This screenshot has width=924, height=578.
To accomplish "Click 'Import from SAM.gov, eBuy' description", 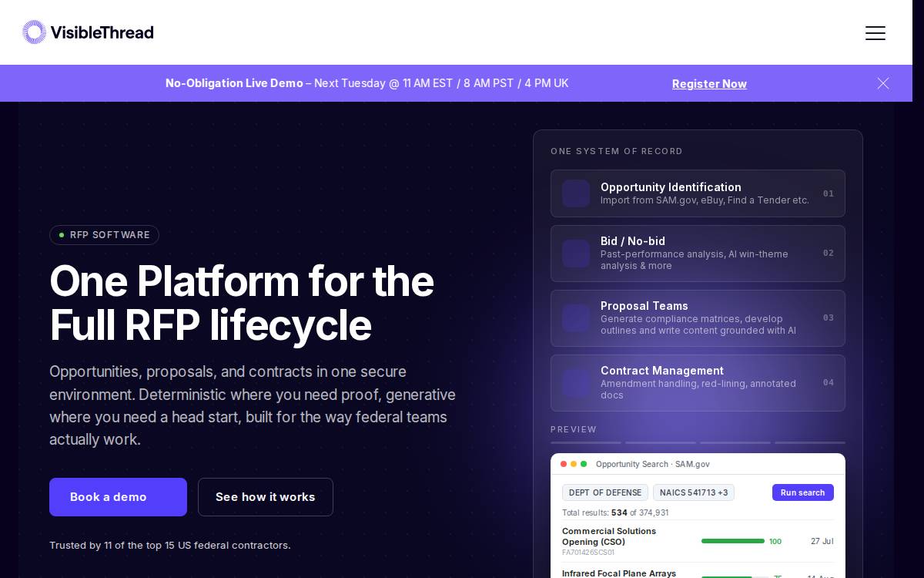I will [x=705, y=200].
